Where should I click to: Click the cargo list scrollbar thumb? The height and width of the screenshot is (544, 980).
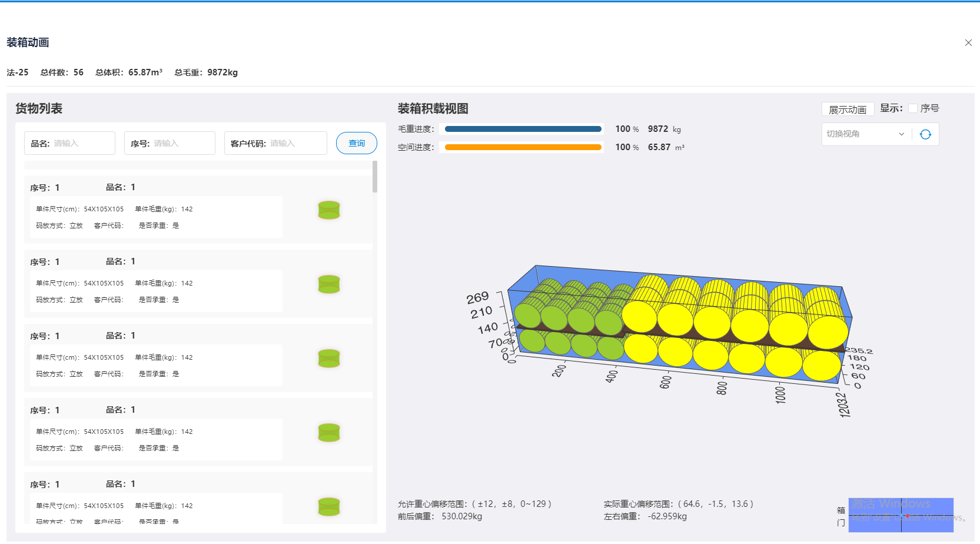[375, 177]
